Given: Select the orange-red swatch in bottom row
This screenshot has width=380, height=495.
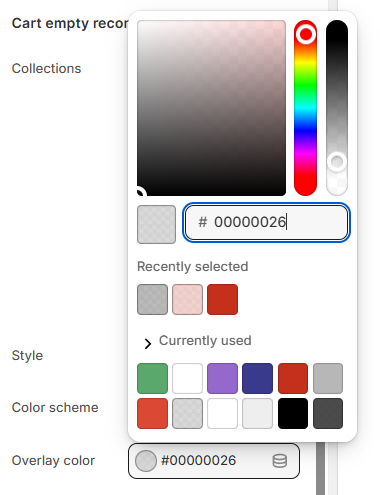Looking at the screenshot, I should 152,413.
